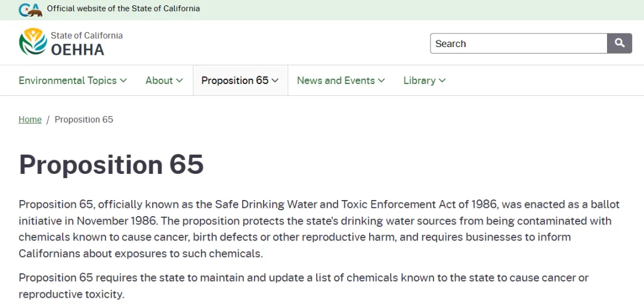The image size is (644, 306).
Task: Go to the Home breadcrumb link
Action: pyautogui.click(x=30, y=120)
